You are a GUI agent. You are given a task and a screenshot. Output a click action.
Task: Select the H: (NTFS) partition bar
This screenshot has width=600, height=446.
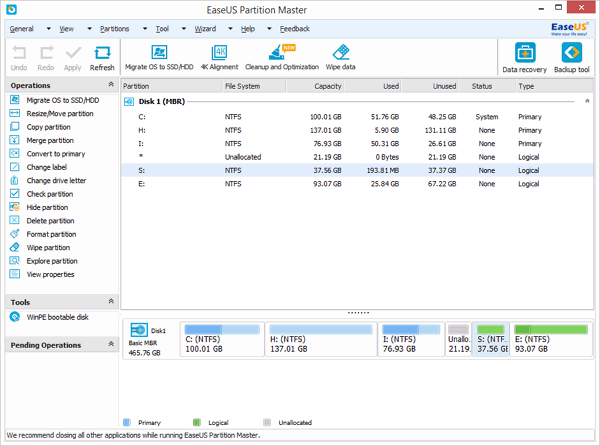coord(320,344)
